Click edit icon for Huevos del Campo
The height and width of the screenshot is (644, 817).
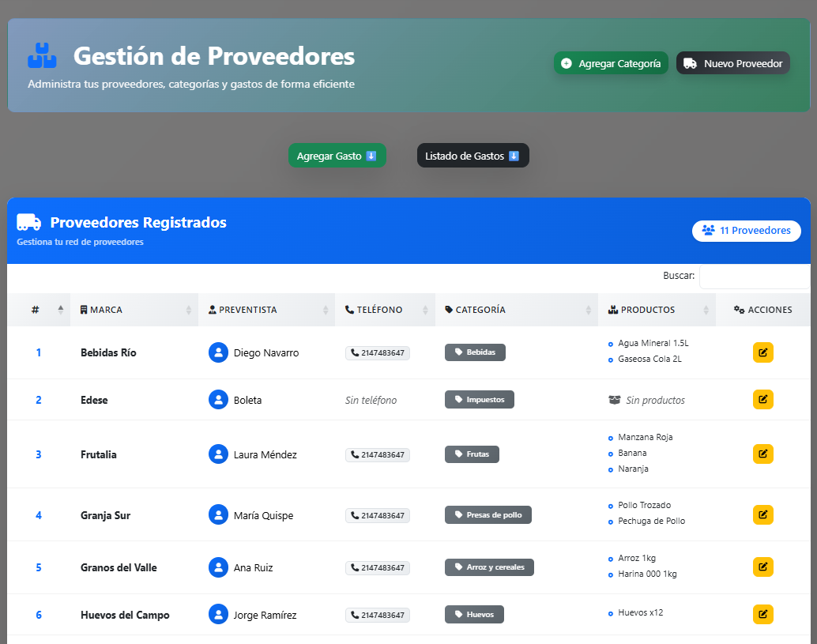coord(762,615)
